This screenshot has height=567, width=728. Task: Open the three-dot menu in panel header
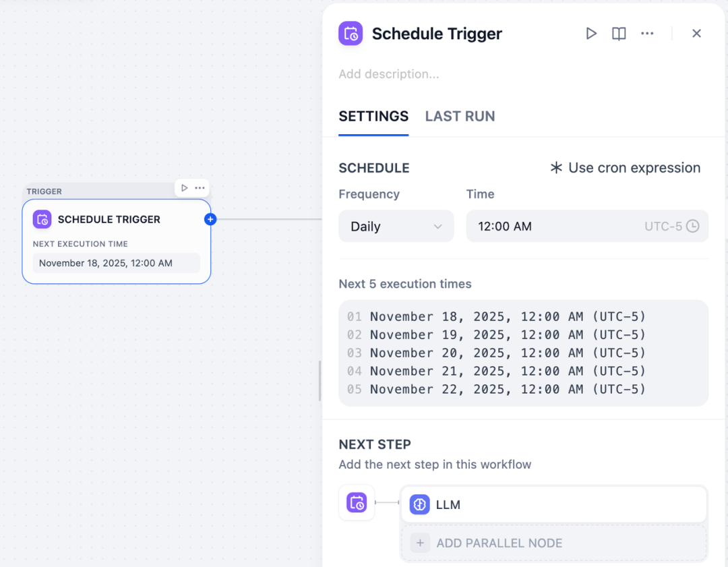click(647, 33)
